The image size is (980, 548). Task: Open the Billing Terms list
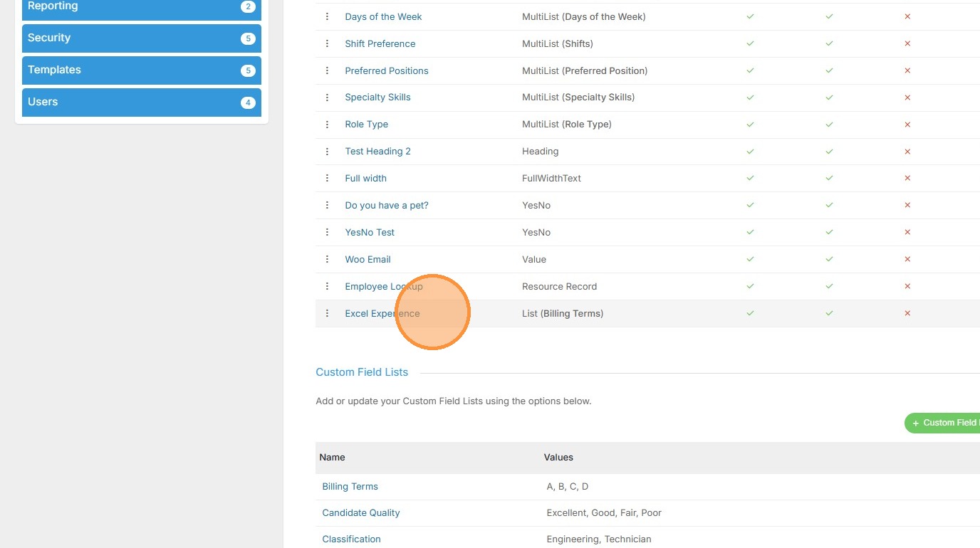[x=350, y=487]
